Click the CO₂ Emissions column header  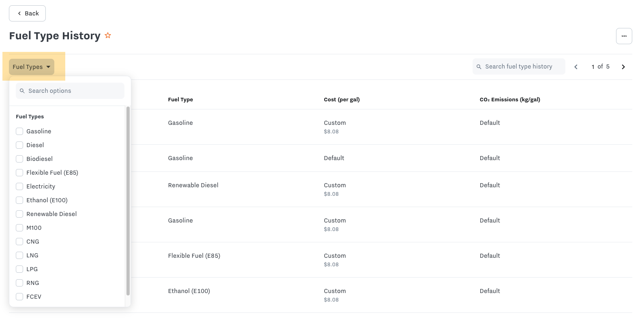click(x=509, y=100)
